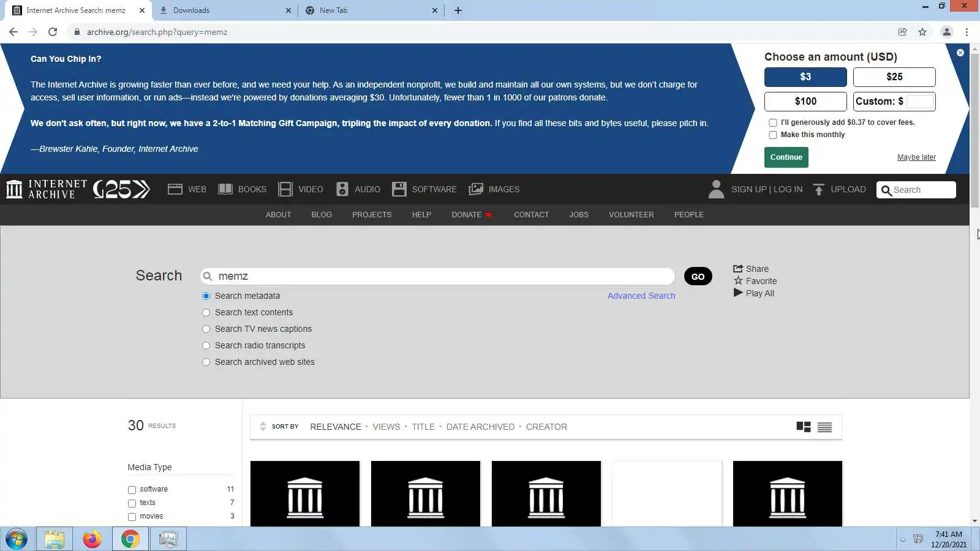The height and width of the screenshot is (551, 980).
Task: Bookmark this page with the star
Action: (x=922, y=32)
